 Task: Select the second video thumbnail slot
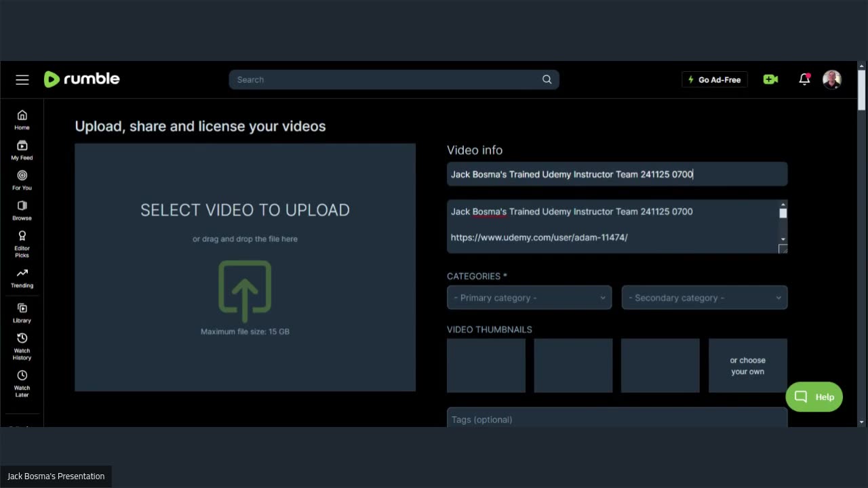[x=573, y=365]
